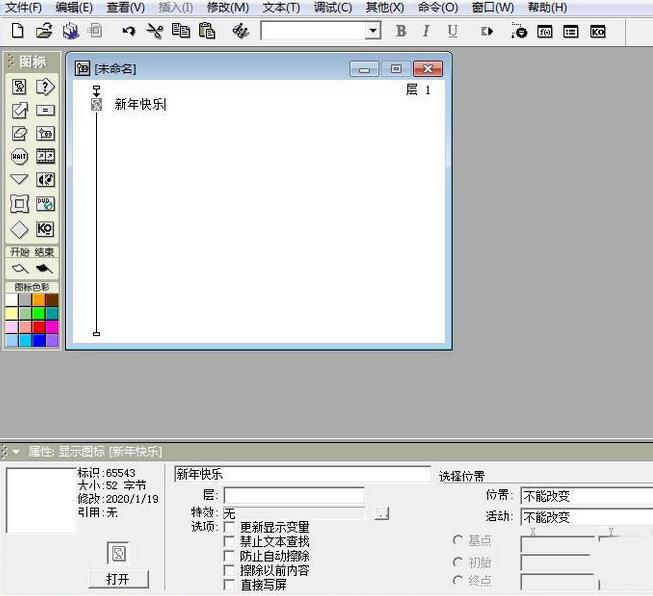Collapse the properties panel arrow
This screenshot has width=653, height=596.
pos(15,451)
